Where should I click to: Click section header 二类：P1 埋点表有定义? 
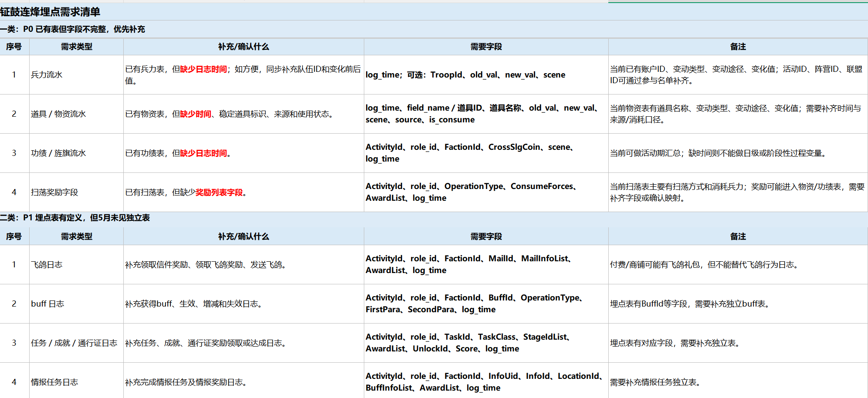click(434, 218)
